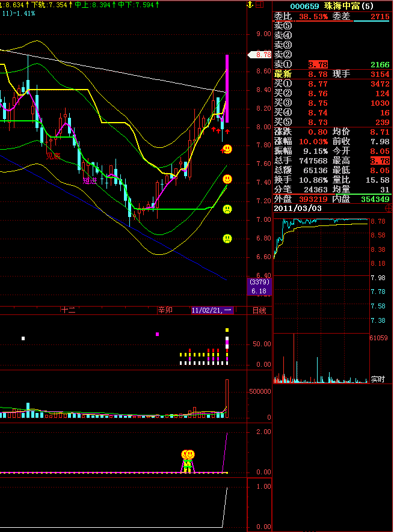Click the 7.98 baseline in minute chart axis
Screen dimensions: 394x532
click(x=378, y=278)
